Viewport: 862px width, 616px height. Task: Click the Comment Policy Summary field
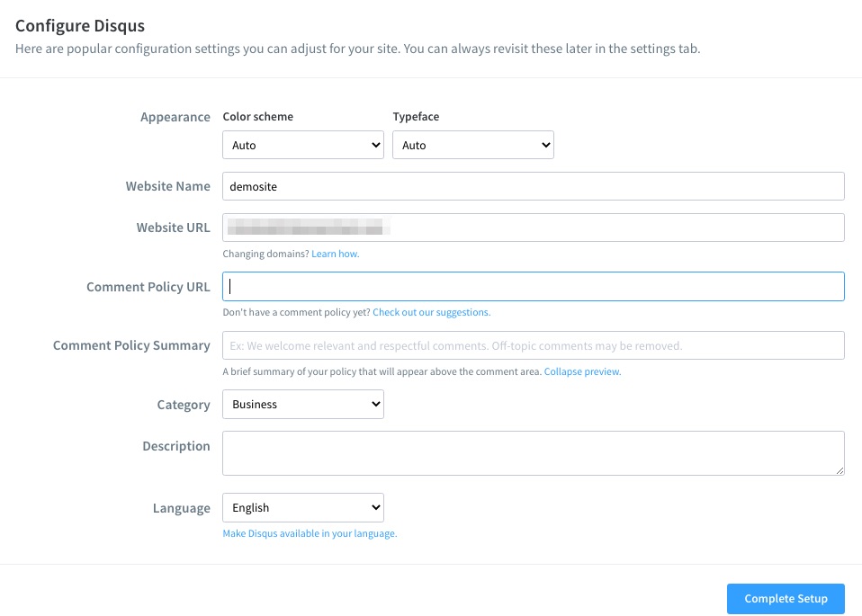(534, 345)
